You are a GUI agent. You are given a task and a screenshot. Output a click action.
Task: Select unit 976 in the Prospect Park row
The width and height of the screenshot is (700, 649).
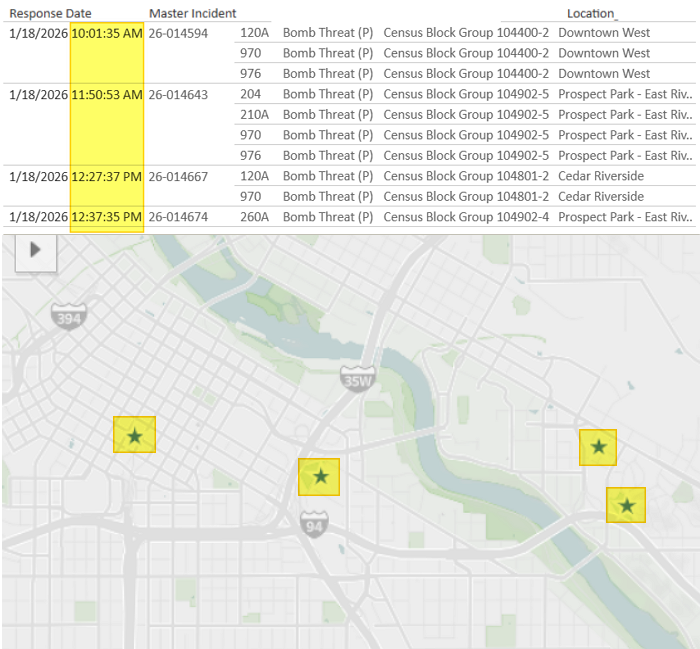point(250,155)
